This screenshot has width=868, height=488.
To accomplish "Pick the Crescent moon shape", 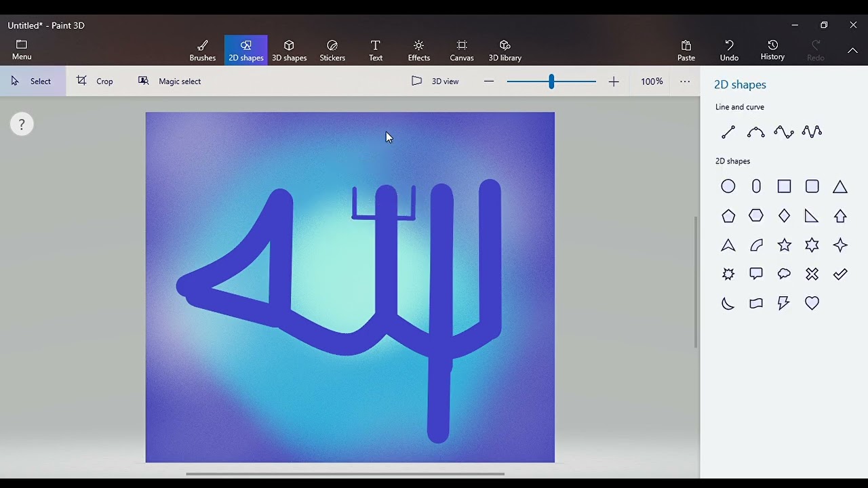I will coord(728,303).
